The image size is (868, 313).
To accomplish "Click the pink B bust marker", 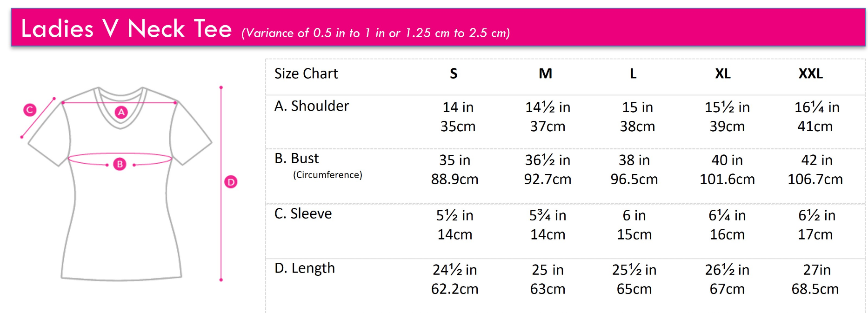I will [x=120, y=164].
